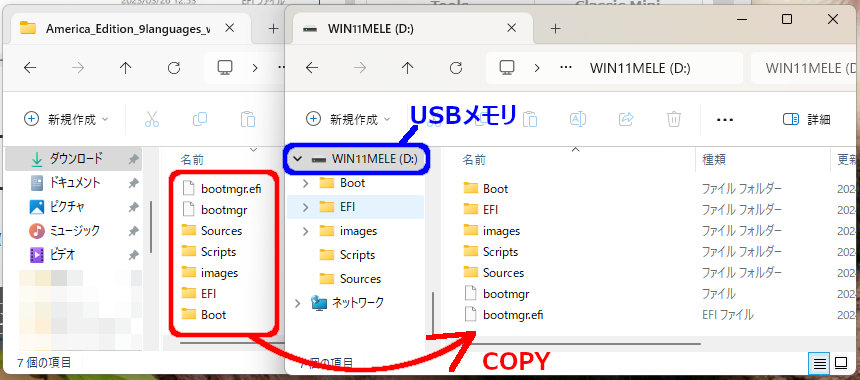Open 新規作成 dropdown in WIN11MELE window
The width and height of the screenshot is (860, 380).
(348, 119)
